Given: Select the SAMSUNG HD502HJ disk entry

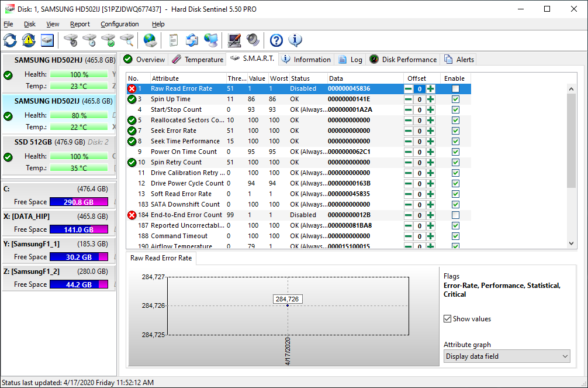Looking at the screenshot, I should coord(60,73).
